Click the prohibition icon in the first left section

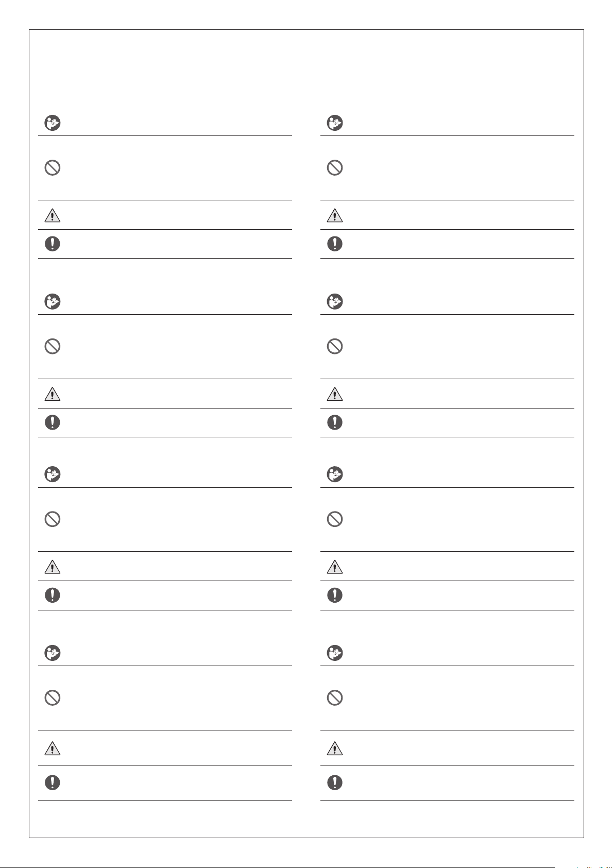53,168
